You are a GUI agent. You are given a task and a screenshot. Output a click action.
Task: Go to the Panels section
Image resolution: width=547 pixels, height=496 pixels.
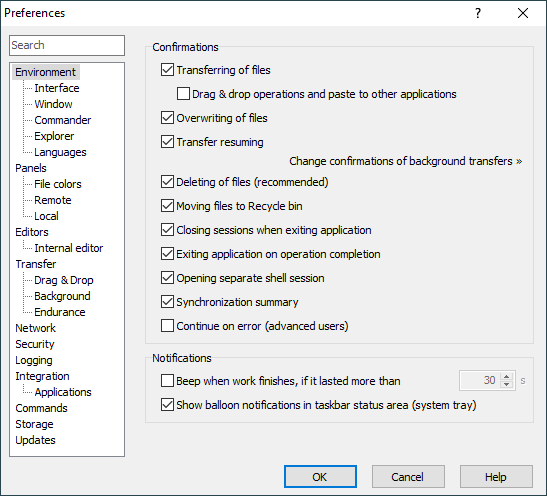pyautogui.click(x=31, y=168)
